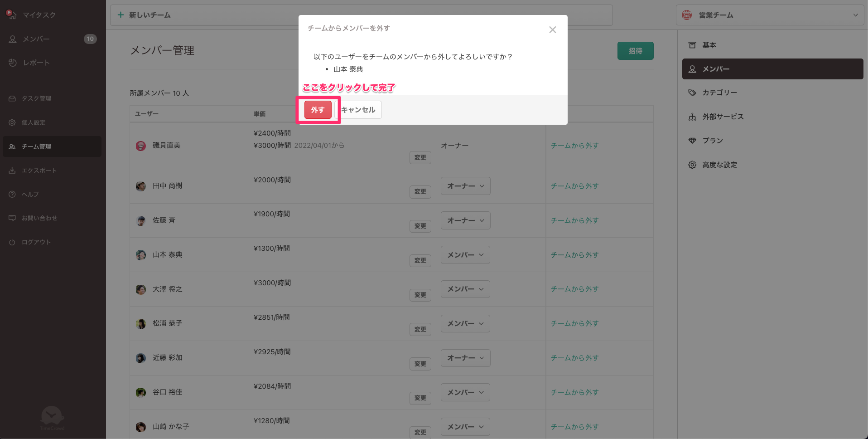Click the ログアウト power icon
The height and width of the screenshot is (439, 868).
(x=12, y=242)
